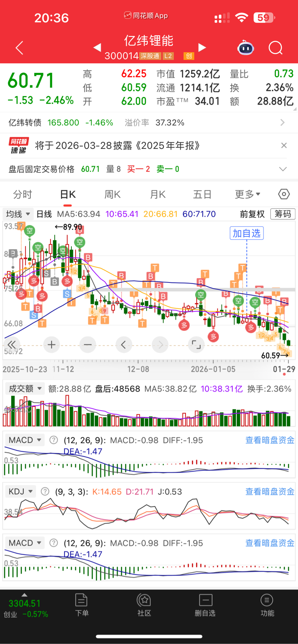Tap the 深股通 badge

150,56
